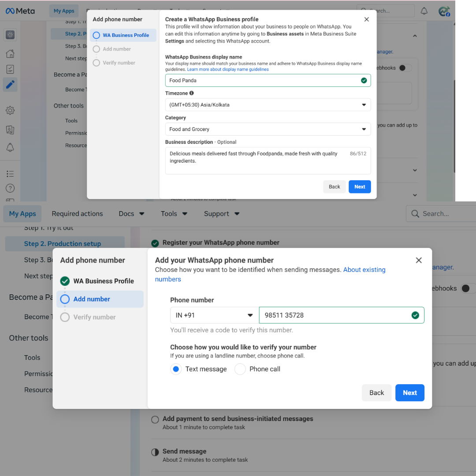Click the page scrollbar right of profile dialog
The width and height of the screenshot is (476, 476).
pos(454,126)
